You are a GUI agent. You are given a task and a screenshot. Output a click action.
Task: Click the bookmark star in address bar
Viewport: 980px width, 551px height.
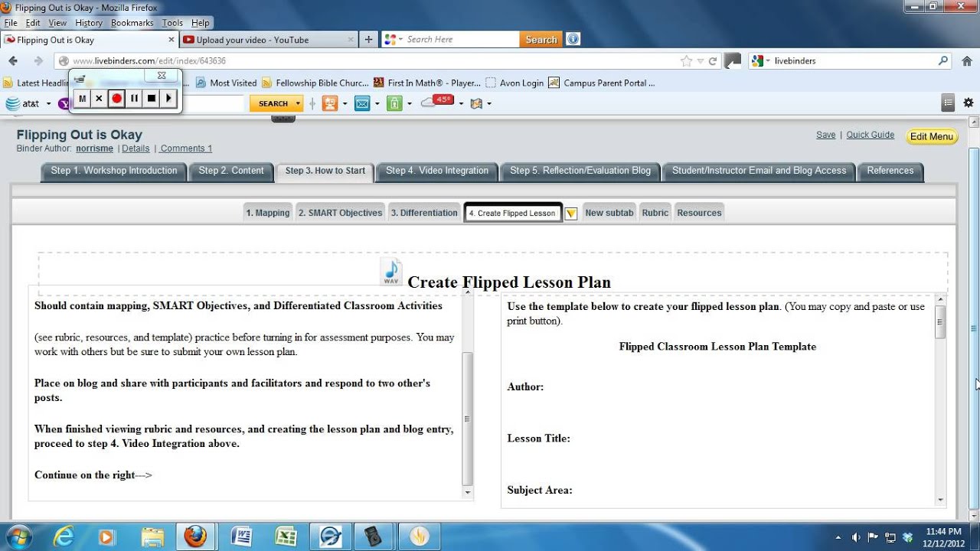[686, 61]
